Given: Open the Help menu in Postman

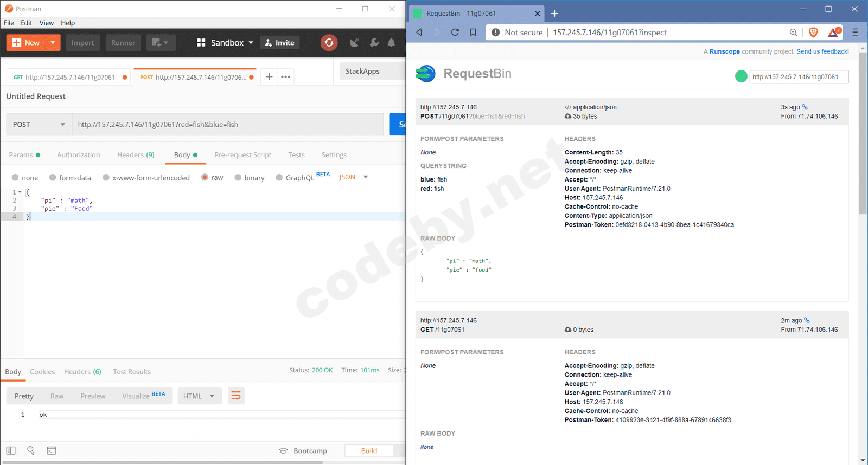Looking at the screenshot, I should (x=68, y=23).
